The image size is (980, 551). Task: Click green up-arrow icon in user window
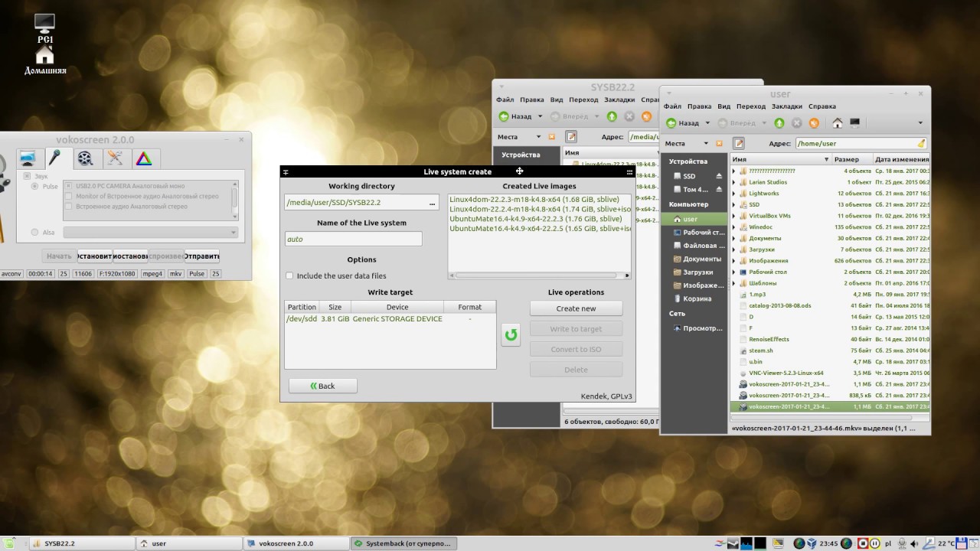pos(779,123)
